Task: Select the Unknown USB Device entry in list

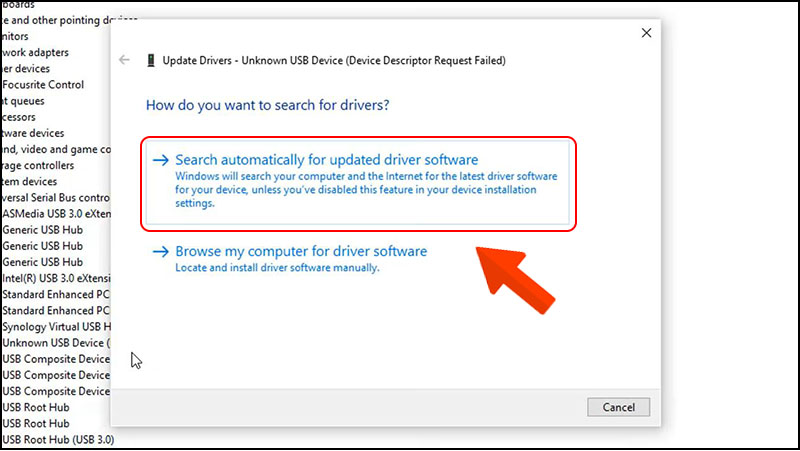Action: click(55, 343)
